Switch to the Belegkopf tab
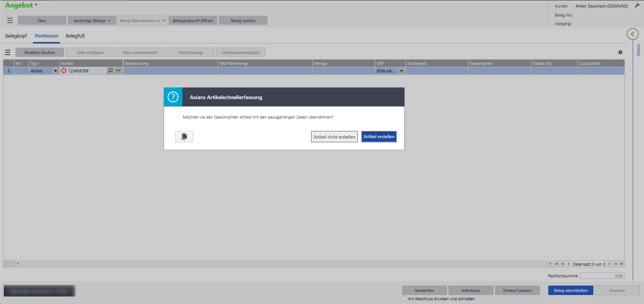Viewport: 644px width, 304px height. click(x=16, y=36)
